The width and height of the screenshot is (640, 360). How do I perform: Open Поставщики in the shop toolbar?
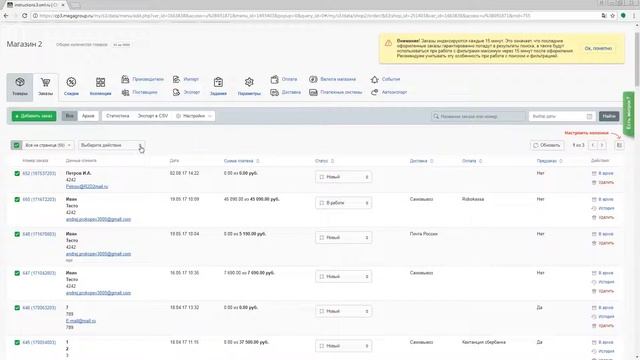pos(140,93)
